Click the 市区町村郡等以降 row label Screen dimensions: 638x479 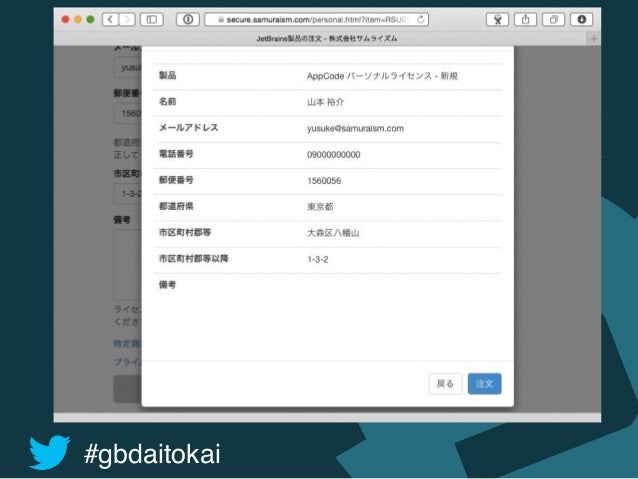(194, 258)
